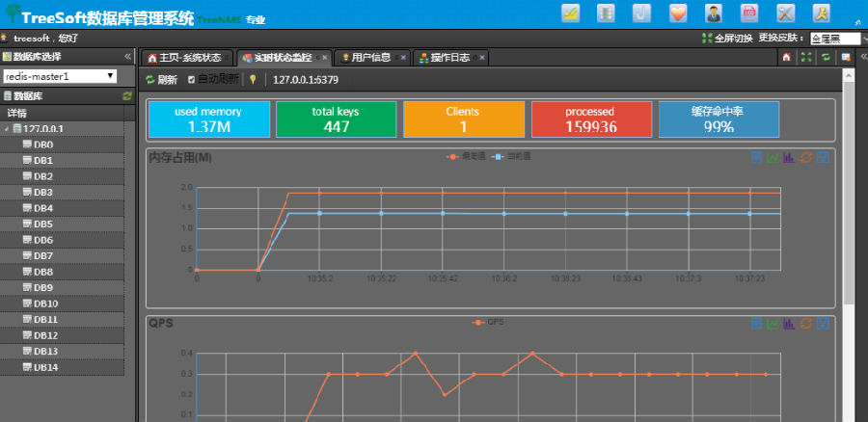The image size is (868, 422).
Task: Click the green refresh arrows icon in the tab bar
Action: [826, 57]
